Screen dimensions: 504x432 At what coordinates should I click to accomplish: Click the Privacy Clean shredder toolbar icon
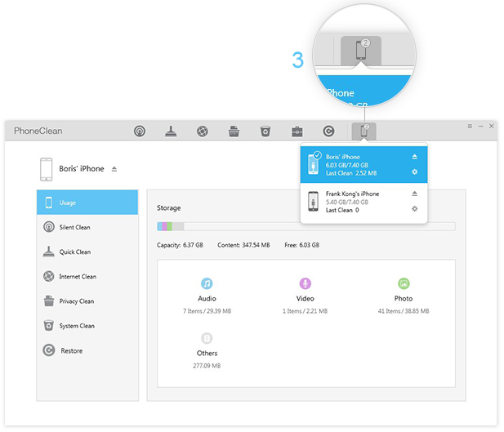coord(234,131)
